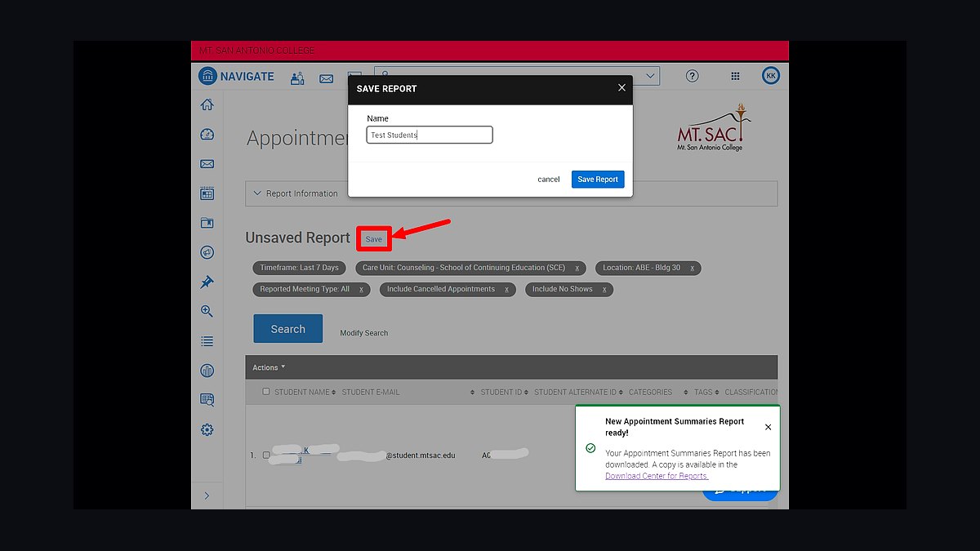Screen dimensions: 980x551
Task: Remove the Include No Shows filter chip
Action: (x=604, y=290)
